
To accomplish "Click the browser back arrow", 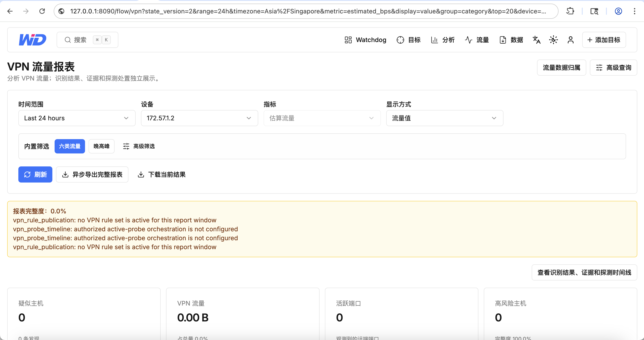I will click(x=10, y=11).
